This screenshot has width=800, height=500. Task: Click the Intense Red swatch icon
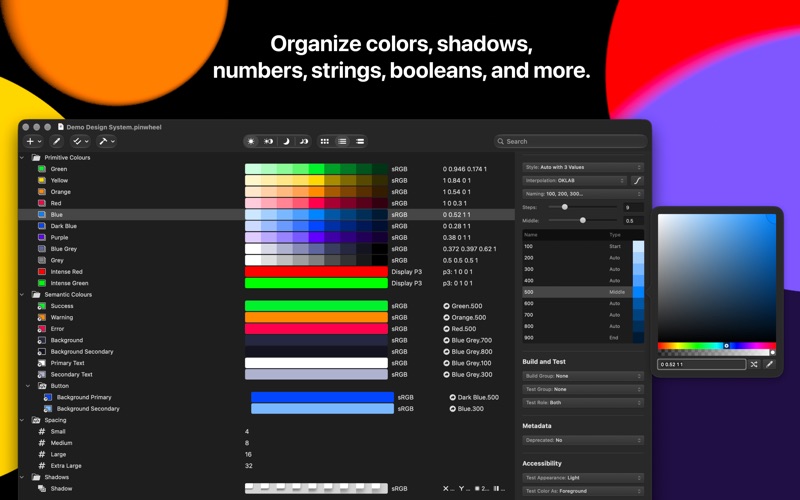(42, 271)
